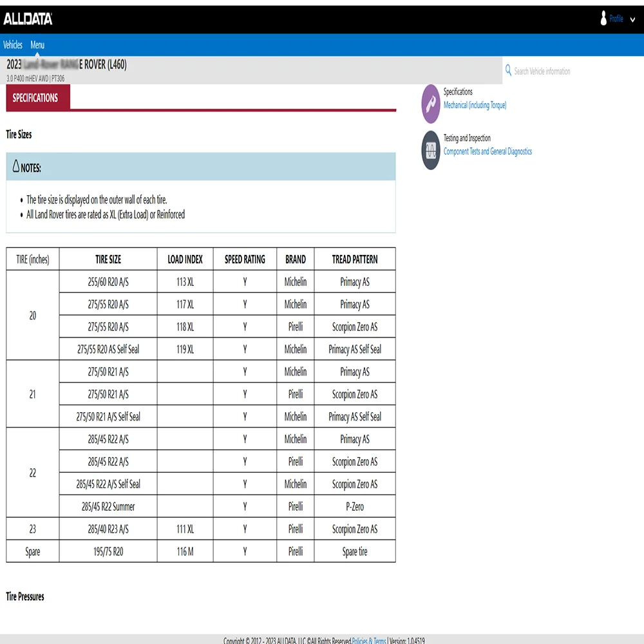Select the 119 XL load index cell

185,349
